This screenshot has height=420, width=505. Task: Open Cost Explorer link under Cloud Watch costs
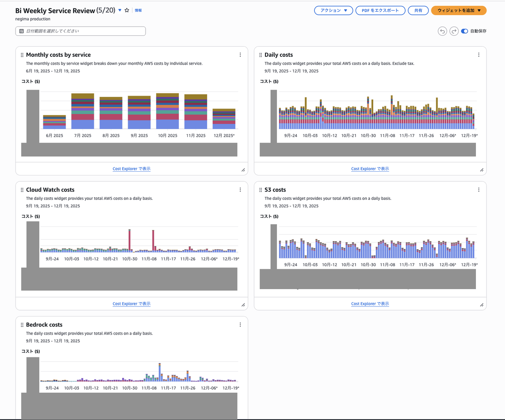tap(131, 304)
